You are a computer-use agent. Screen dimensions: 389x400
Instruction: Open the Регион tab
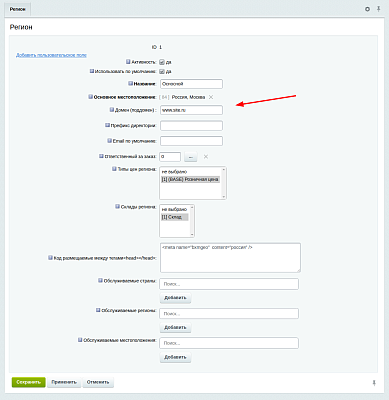coord(18,9)
